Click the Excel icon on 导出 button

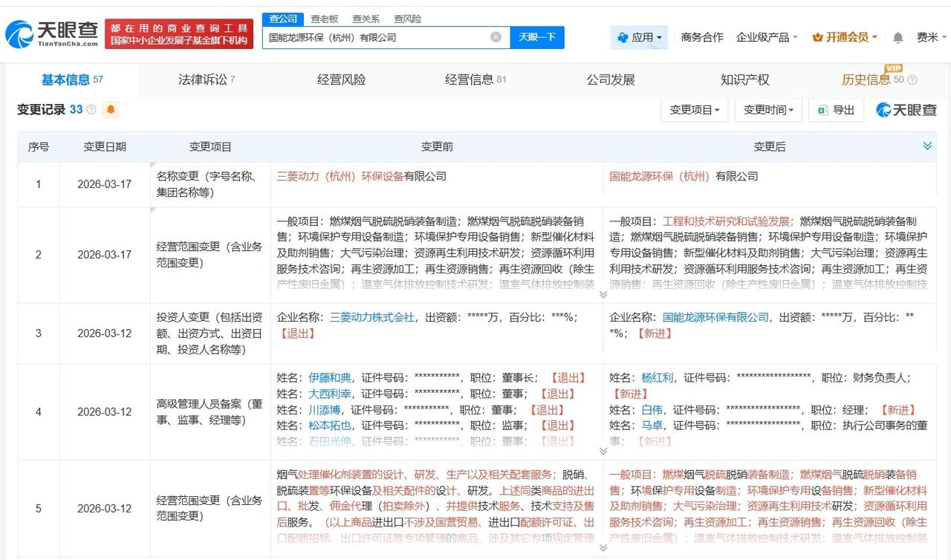[x=822, y=109]
